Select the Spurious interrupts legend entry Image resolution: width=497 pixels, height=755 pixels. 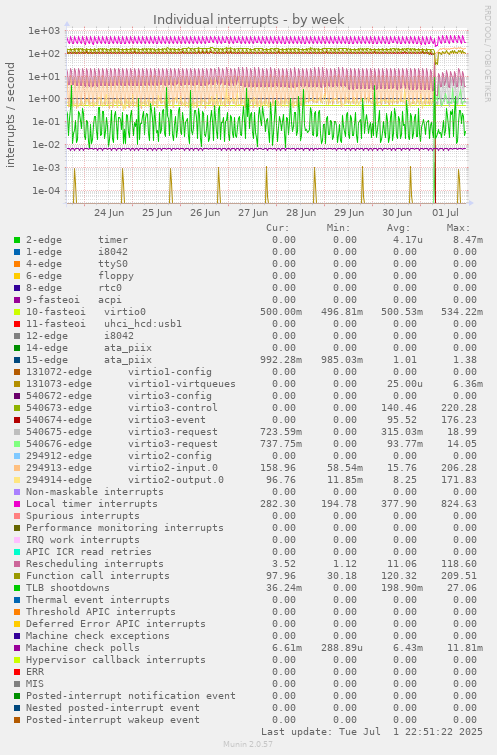pos(83,516)
